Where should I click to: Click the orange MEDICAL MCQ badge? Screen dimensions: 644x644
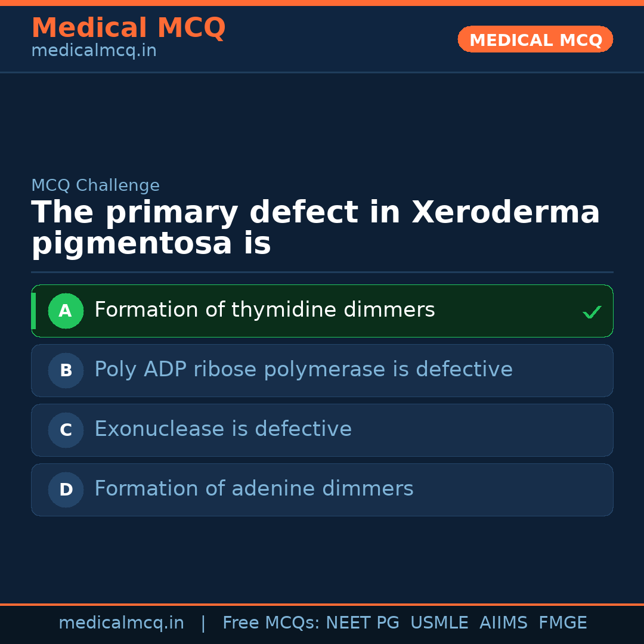(535, 40)
